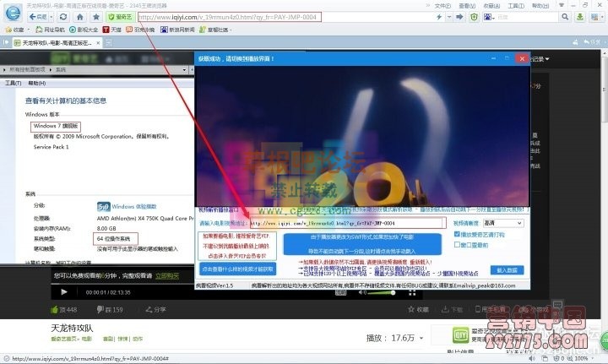Click the 载入数据 button
This screenshot has height=364, width=608.
(507, 269)
